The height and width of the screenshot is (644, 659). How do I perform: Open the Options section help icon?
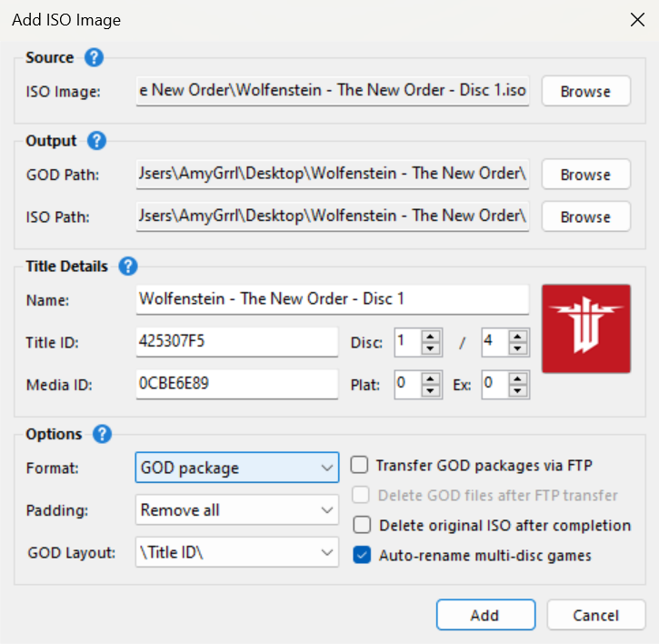tap(102, 434)
